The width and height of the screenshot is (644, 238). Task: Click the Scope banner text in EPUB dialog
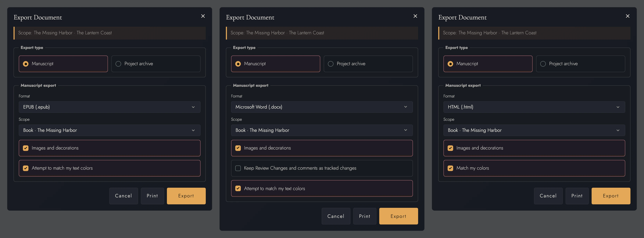65,33
